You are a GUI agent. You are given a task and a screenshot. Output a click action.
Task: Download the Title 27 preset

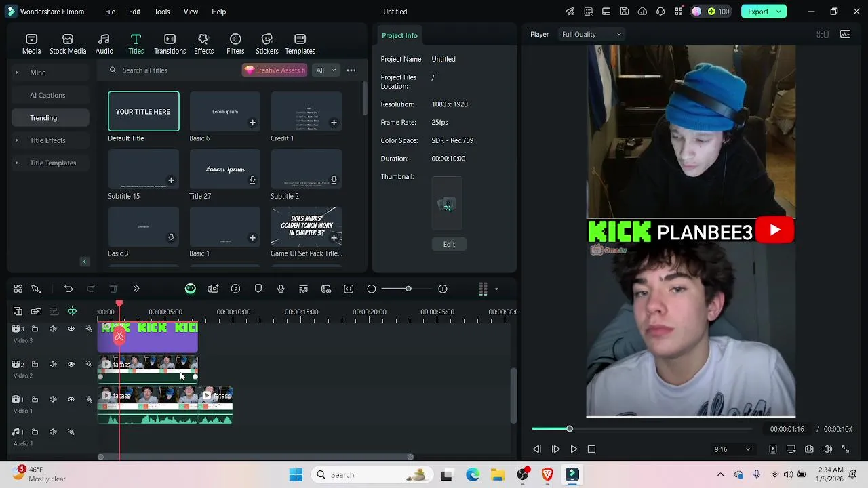(252, 180)
